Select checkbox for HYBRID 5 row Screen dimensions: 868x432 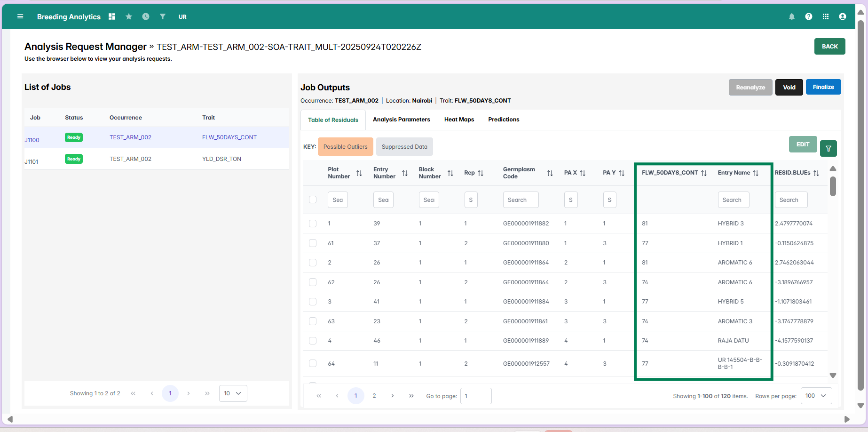pyautogui.click(x=313, y=302)
